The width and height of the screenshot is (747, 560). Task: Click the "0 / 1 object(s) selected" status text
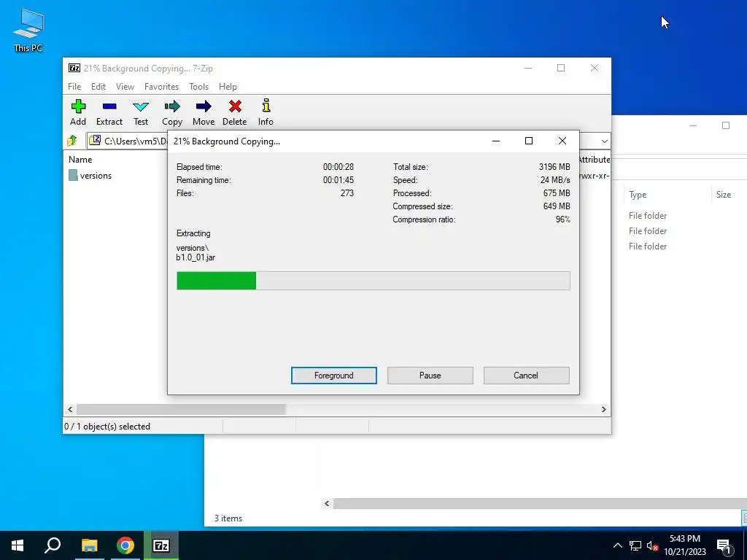click(x=107, y=426)
